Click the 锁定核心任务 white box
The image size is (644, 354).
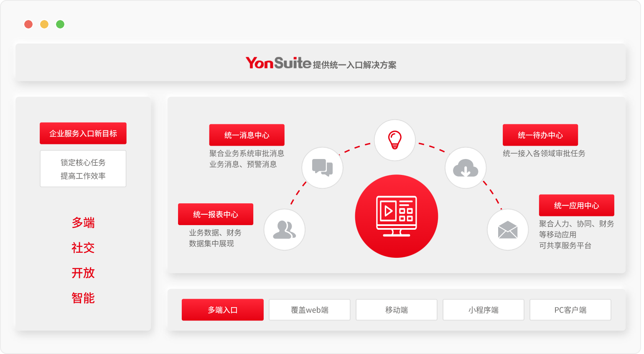coord(83,169)
